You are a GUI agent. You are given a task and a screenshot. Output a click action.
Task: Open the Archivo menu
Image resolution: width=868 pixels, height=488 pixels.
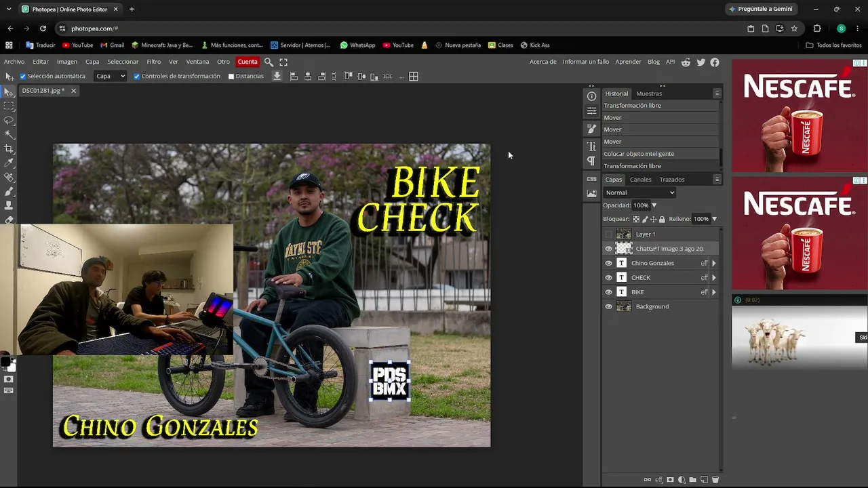(14, 62)
